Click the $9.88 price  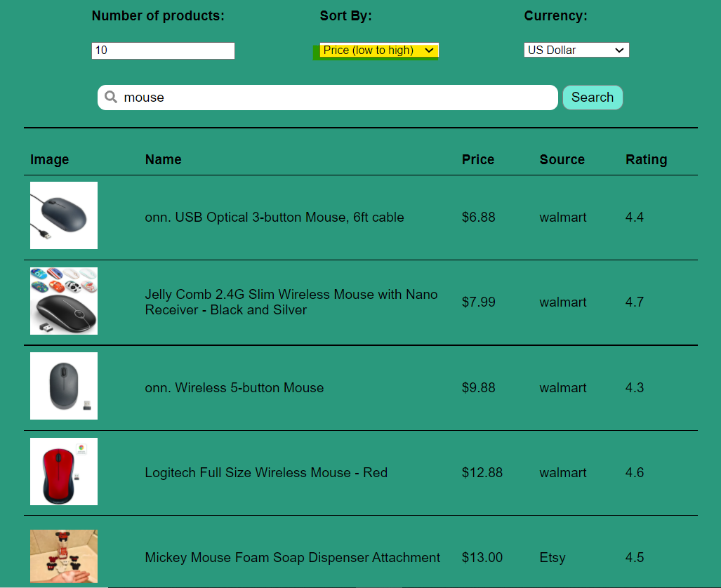tap(478, 387)
